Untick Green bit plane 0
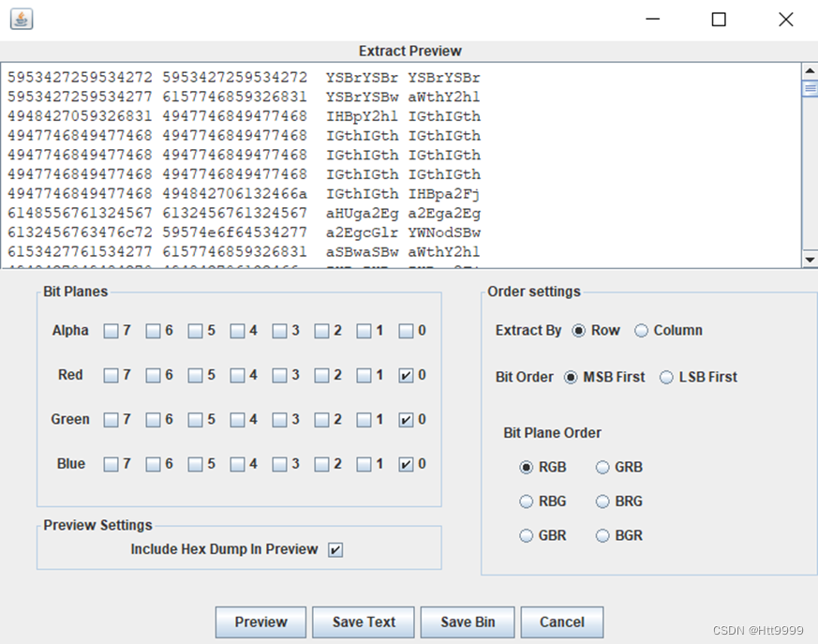The height and width of the screenshot is (644, 818). 406,420
